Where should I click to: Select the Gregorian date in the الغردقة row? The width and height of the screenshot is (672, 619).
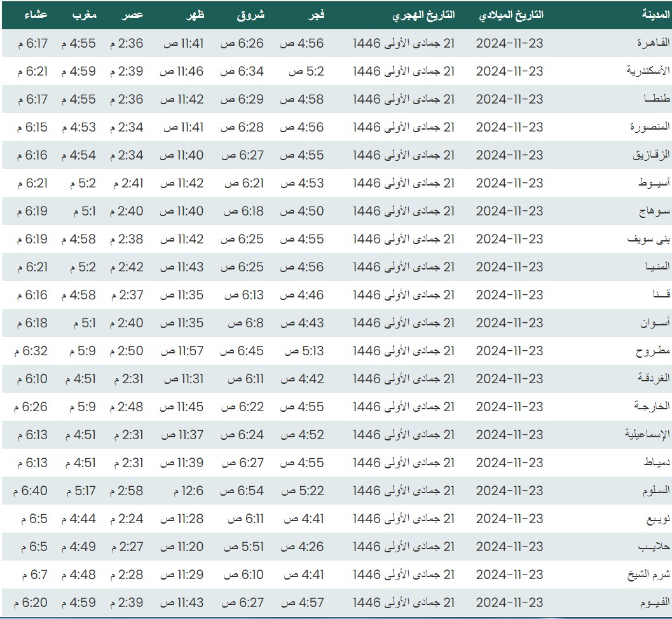click(x=509, y=379)
